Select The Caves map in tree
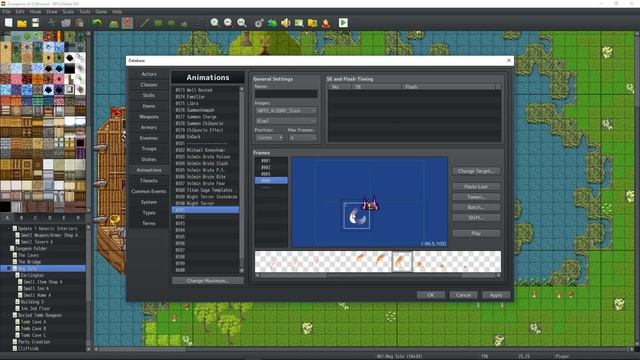 click(x=29, y=255)
